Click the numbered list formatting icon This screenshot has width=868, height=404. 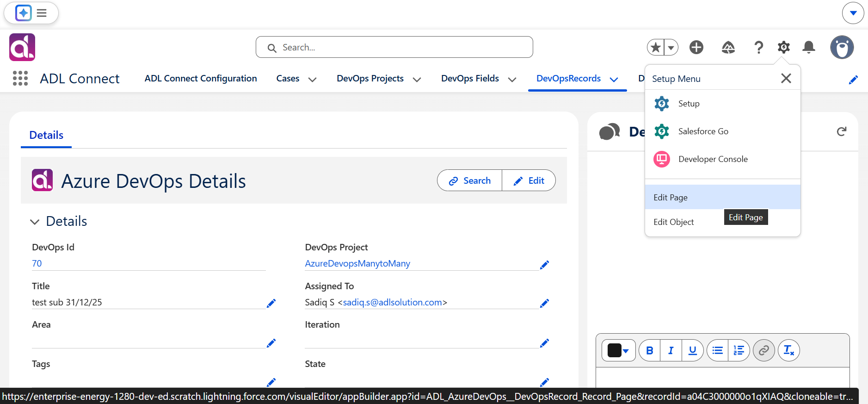tap(739, 350)
